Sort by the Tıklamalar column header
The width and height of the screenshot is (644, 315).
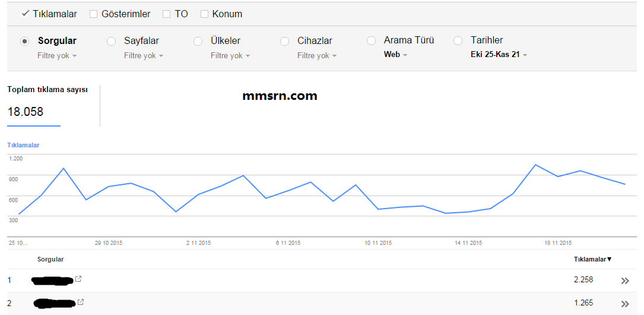click(592, 259)
